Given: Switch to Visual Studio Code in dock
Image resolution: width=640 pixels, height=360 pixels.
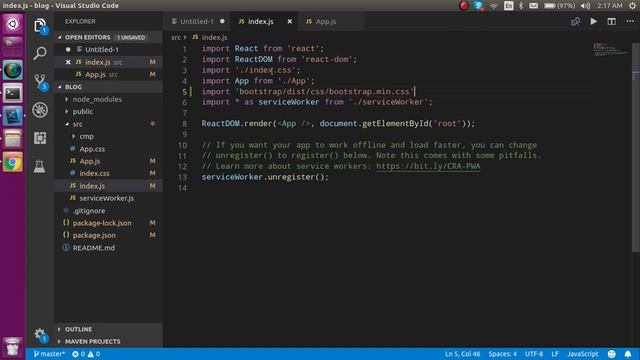Looking at the screenshot, I should coord(13,116).
